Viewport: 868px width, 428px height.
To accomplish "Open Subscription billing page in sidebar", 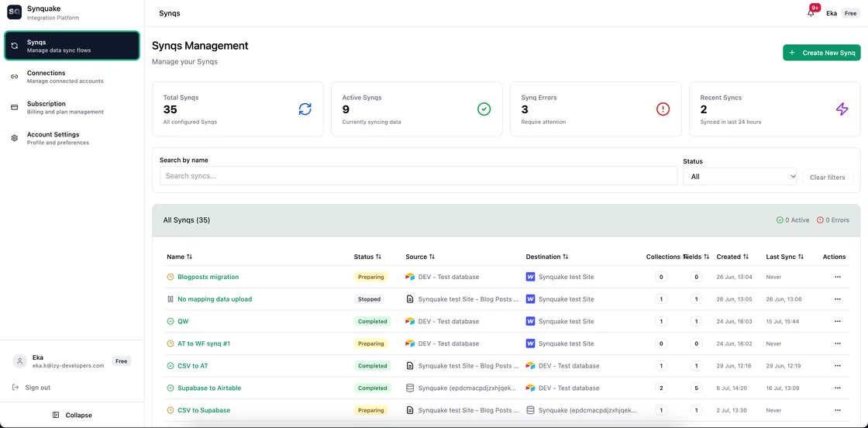I will 72,108.
